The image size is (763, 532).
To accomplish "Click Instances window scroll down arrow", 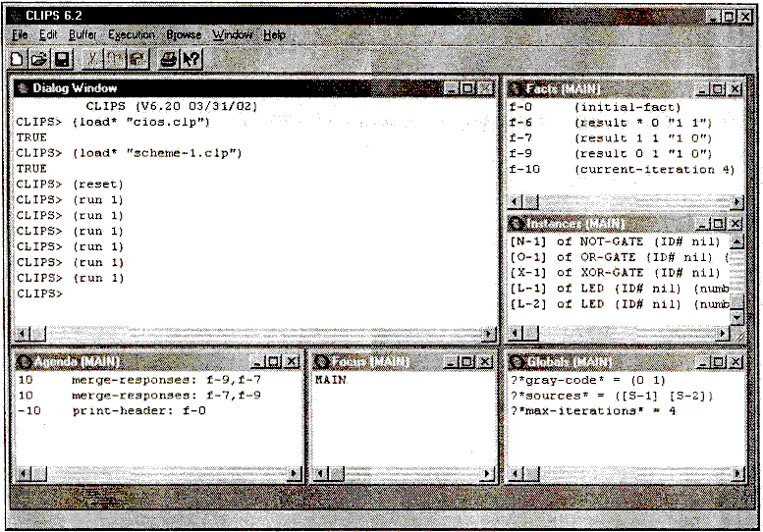I will 737,318.
